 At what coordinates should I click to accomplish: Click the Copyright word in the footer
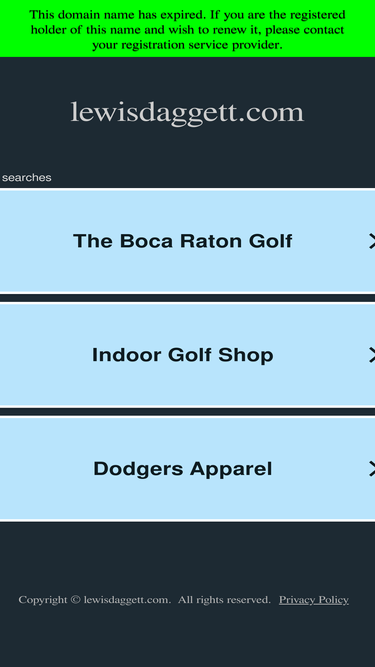tap(43, 600)
